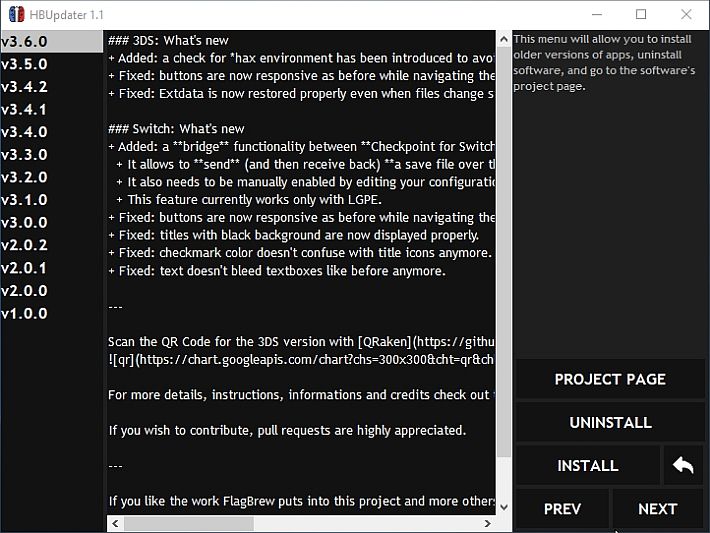
Task: Go to previous page with PREV
Action: [562, 509]
